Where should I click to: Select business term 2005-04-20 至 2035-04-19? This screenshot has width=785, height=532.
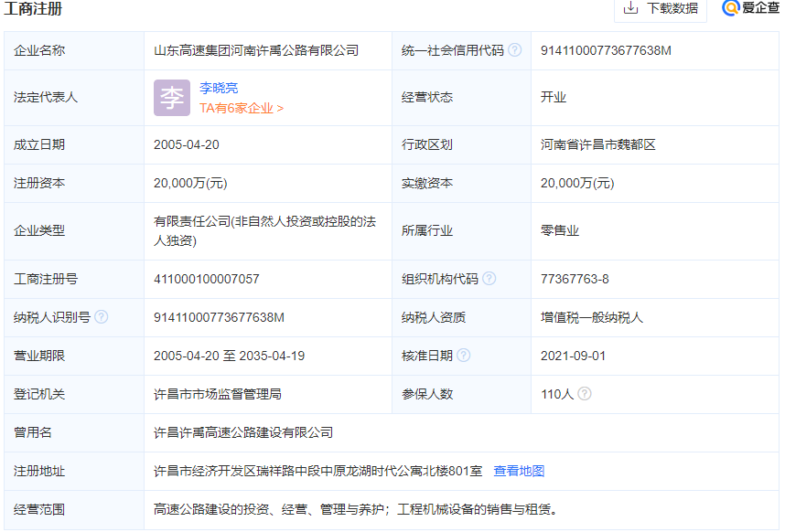[x=230, y=356]
